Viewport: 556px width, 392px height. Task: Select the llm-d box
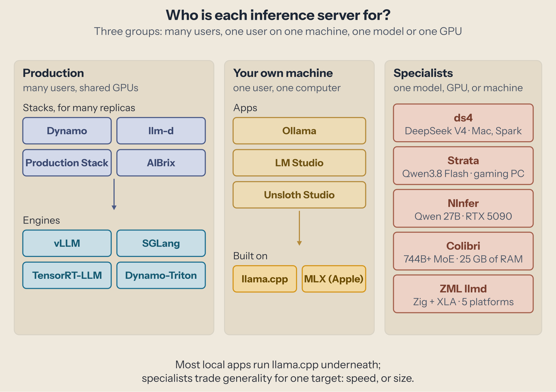[x=161, y=131]
